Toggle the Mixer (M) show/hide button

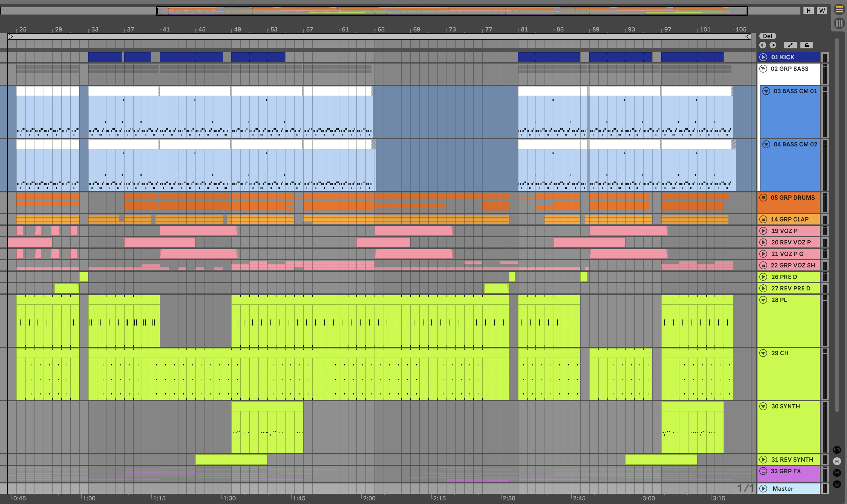pos(837,473)
